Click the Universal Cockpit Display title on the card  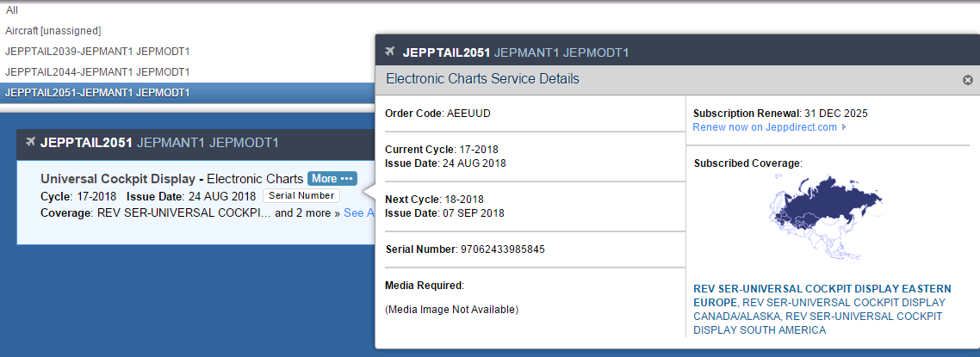click(117, 179)
